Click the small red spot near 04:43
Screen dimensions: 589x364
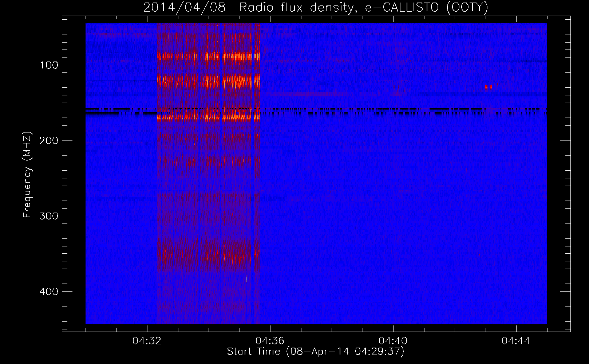pyautogui.click(x=488, y=87)
